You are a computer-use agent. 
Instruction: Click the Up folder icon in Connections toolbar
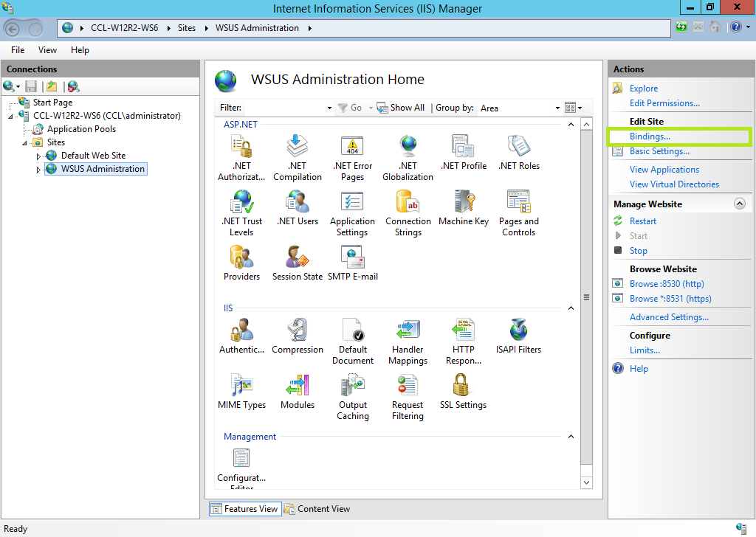[x=52, y=87]
